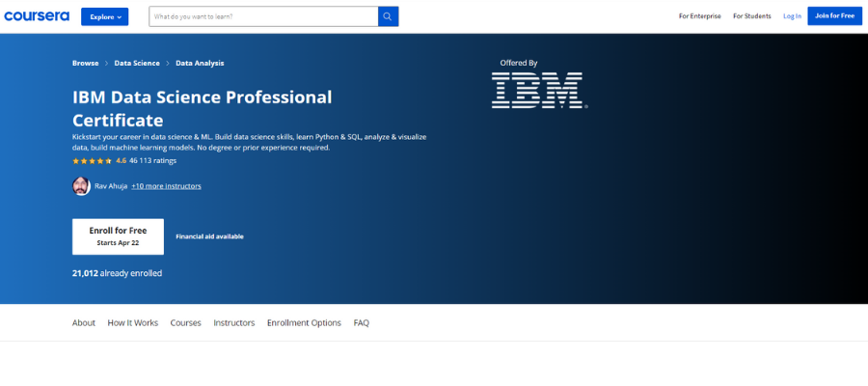Open Rav Ahuja instructor name
Viewport: 868px width, 386px height.
(111, 186)
